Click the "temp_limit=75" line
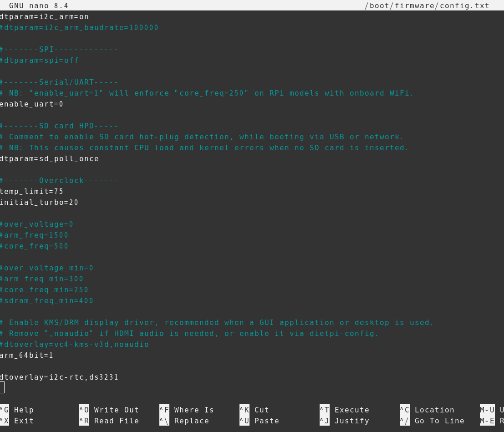Screen dimensions: 504x432 [31, 192]
